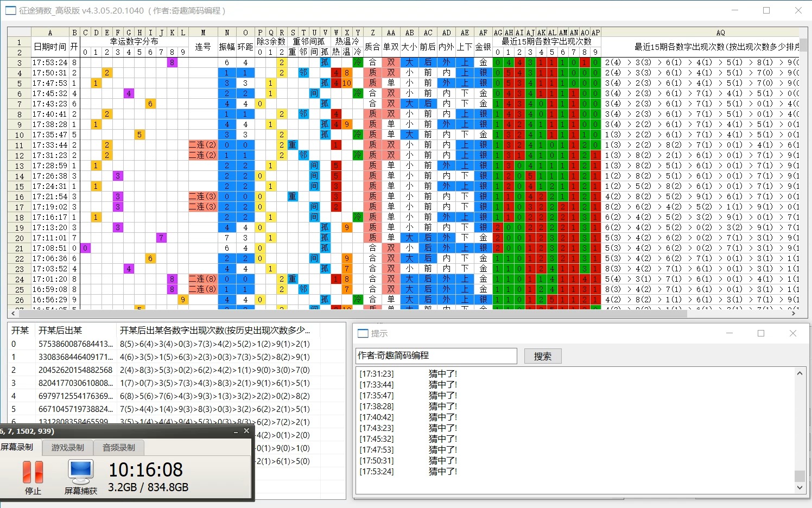
Task: Maximize the 征途猜数 main window
Action: pyautogui.click(x=766, y=10)
